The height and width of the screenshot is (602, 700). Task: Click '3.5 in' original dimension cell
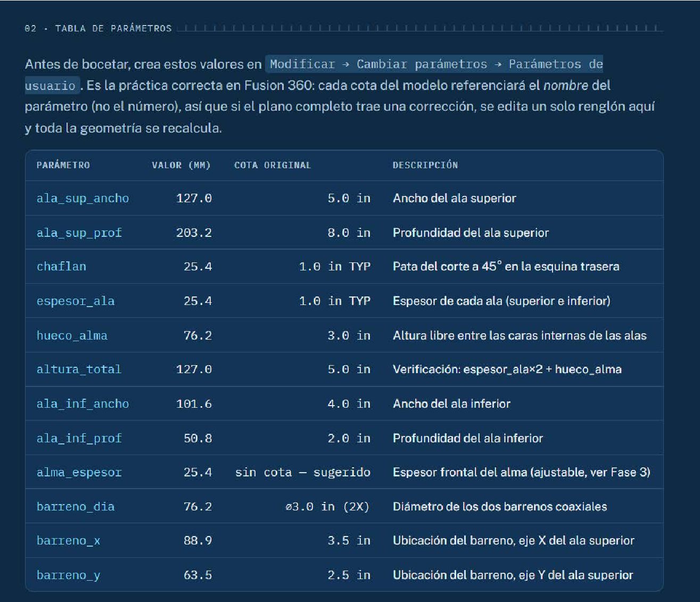click(x=349, y=540)
